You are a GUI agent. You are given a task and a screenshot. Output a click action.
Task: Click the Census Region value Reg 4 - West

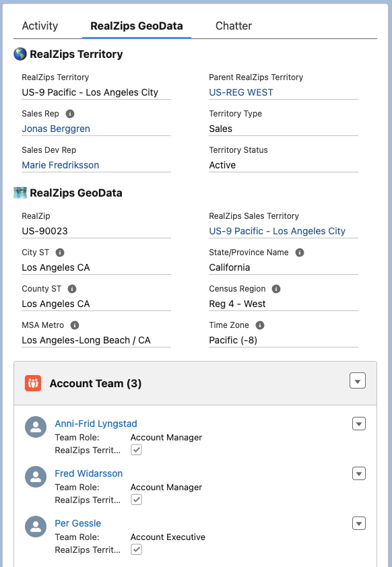click(x=237, y=304)
